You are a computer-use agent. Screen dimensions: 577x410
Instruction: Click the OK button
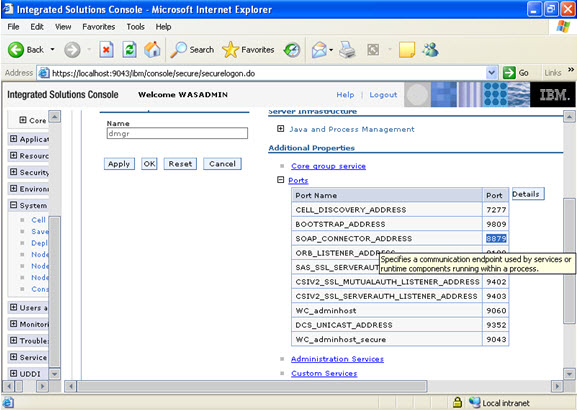pos(149,164)
